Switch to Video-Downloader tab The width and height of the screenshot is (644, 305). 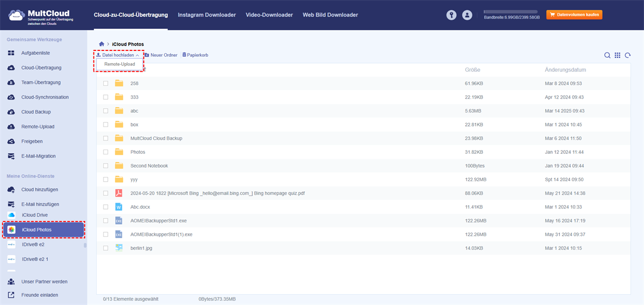269,15
